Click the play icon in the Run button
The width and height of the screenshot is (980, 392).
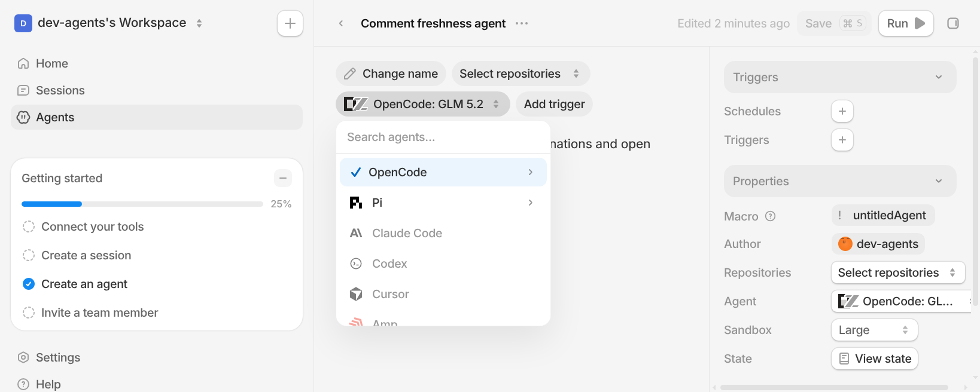(920, 23)
